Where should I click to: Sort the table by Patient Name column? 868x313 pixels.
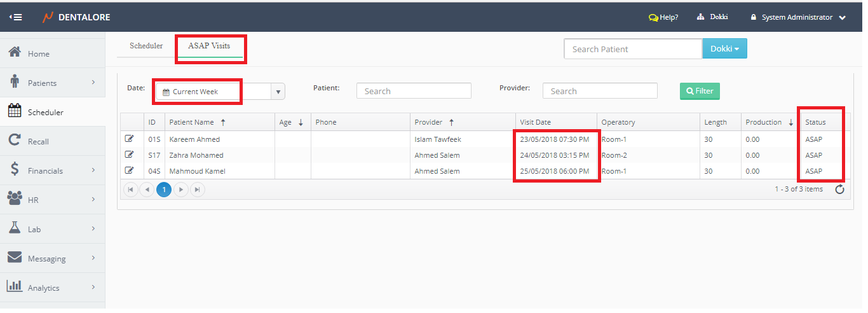tap(191, 122)
